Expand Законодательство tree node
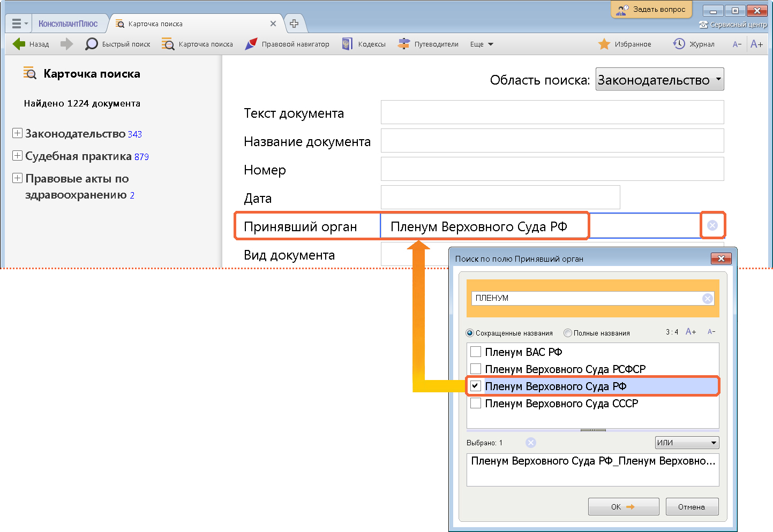Screen dimensions: 773x532 pyautogui.click(x=17, y=133)
